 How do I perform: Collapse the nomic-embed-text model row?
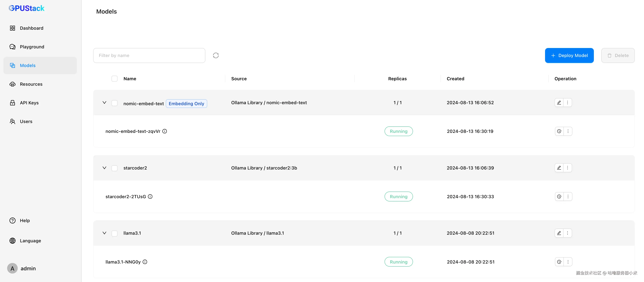pos(105,102)
